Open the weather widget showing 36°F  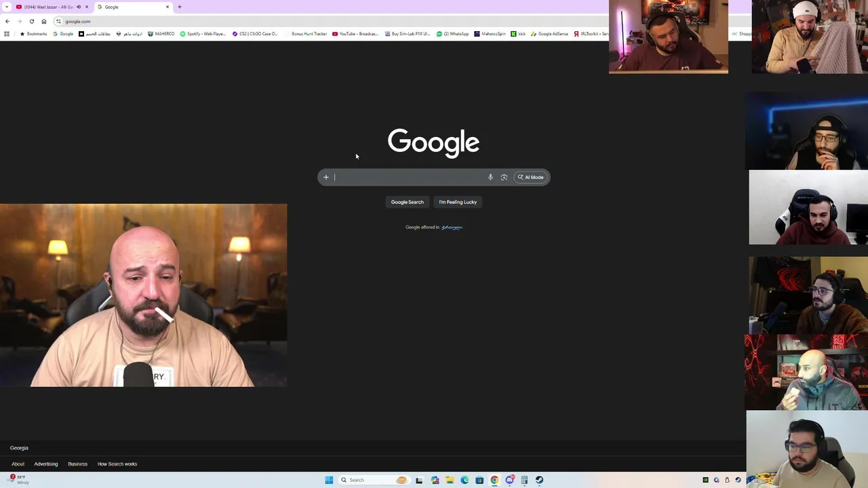[x=18, y=479]
